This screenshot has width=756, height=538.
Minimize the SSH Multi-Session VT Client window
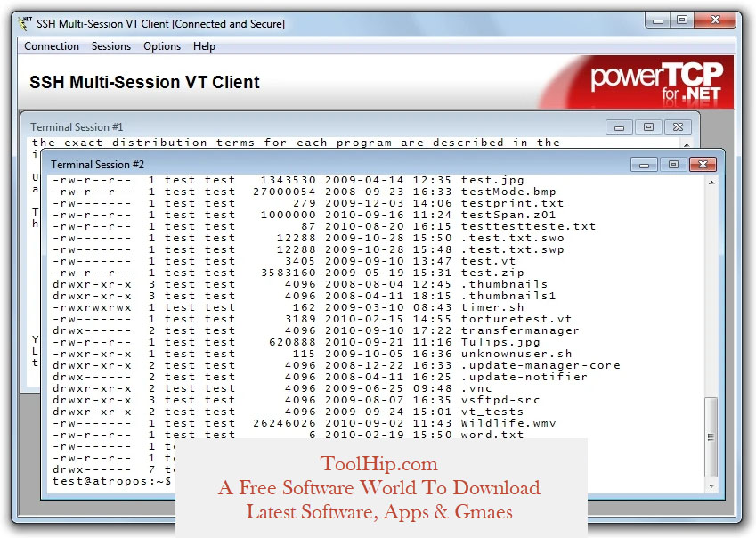click(x=658, y=20)
